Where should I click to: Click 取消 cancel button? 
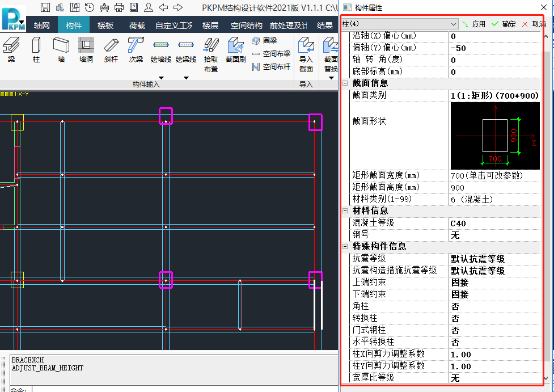[534, 24]
